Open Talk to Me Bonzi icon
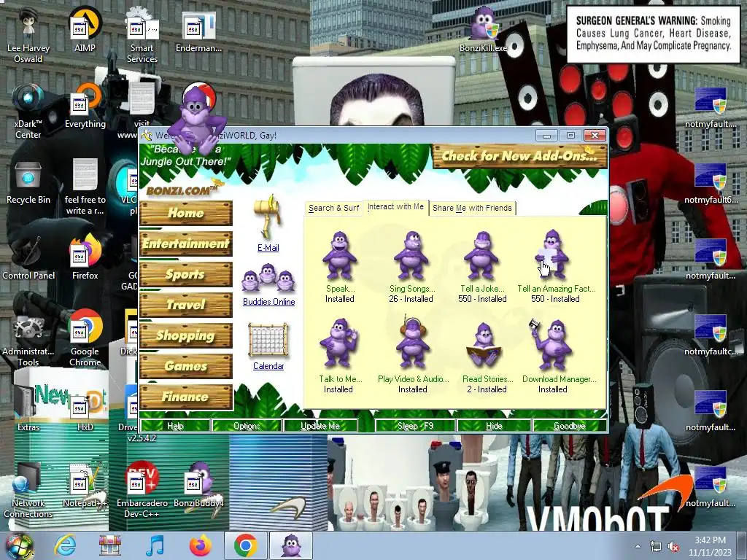The image size is (747, 560). coord(338,344)
